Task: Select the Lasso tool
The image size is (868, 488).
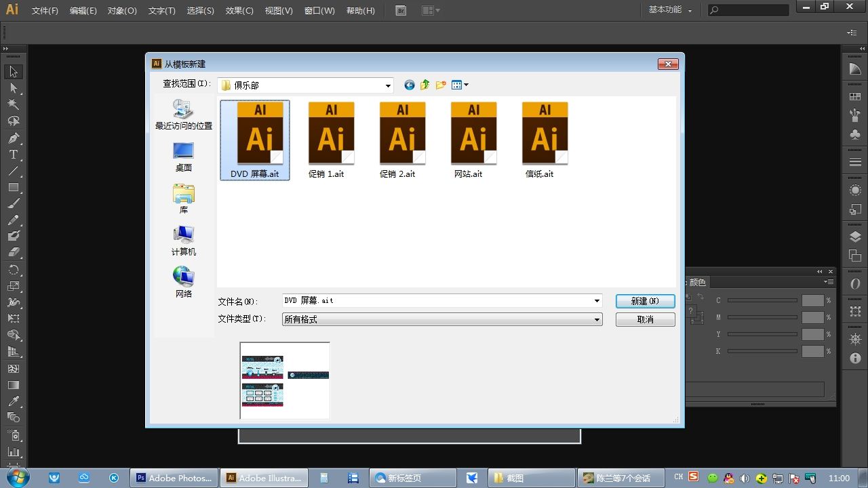Action: [14, 121]
